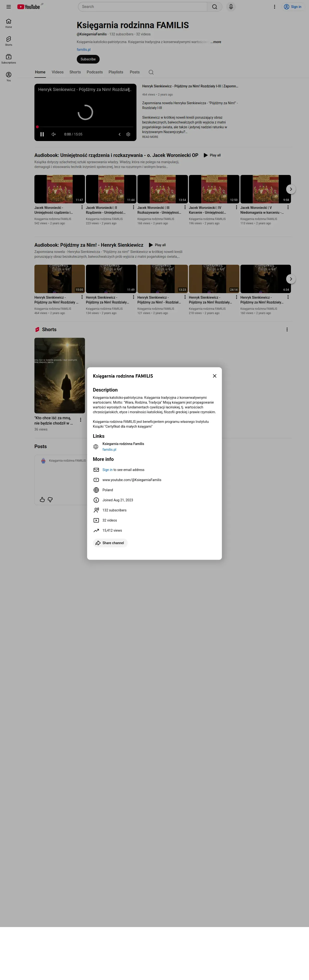
Task: Open Sienkiewicz 13:23 video thumbnail
Action: point(162,279)
